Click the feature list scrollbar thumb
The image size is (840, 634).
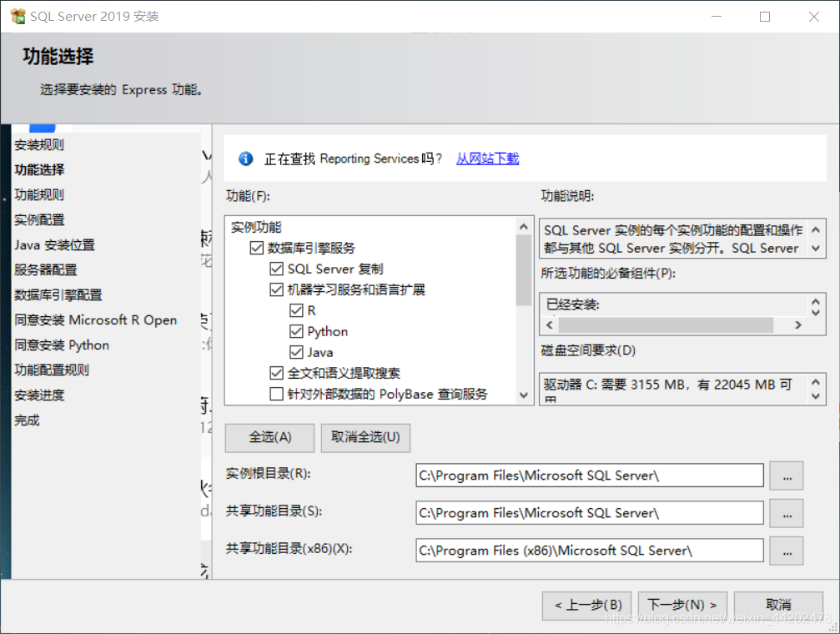click(x=524, y=270)
